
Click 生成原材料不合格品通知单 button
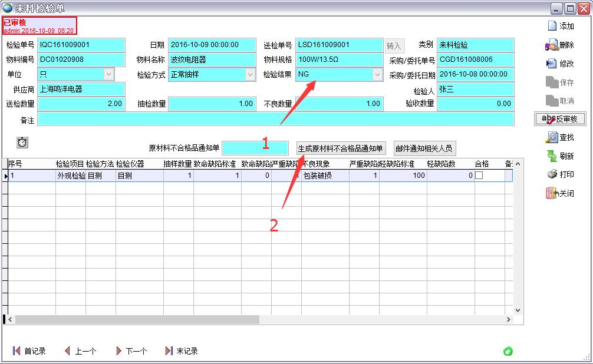pyautogui.click(x=340, y=148)
